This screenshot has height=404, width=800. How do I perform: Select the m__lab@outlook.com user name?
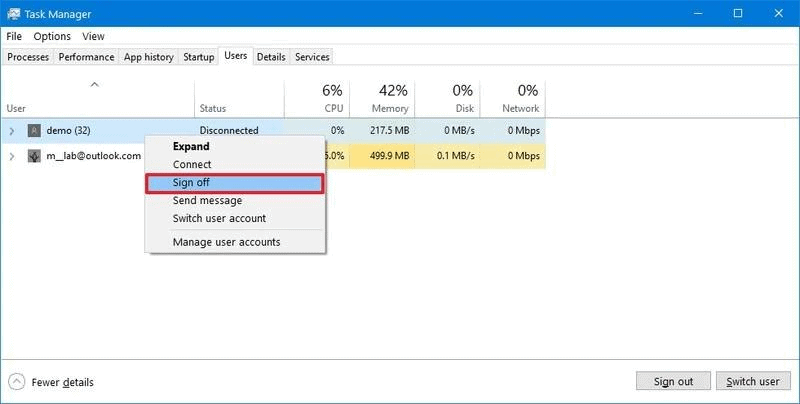coord(94,156)
